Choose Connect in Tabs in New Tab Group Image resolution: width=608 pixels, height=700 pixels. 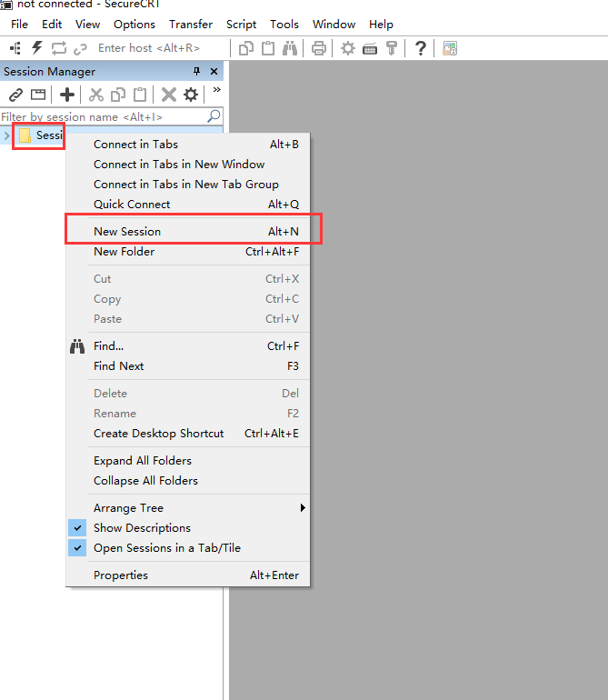tap(187, 185)
